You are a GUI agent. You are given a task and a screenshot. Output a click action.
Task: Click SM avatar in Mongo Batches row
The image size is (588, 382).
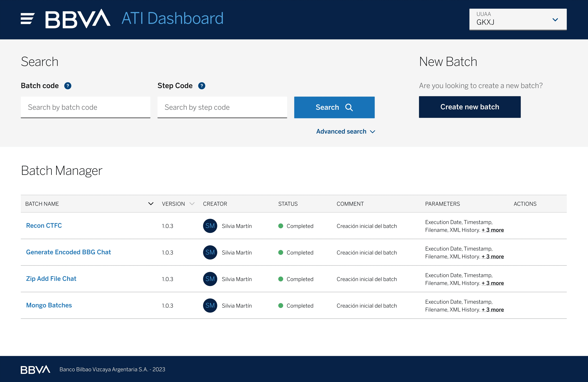click(x=210, y=305)
